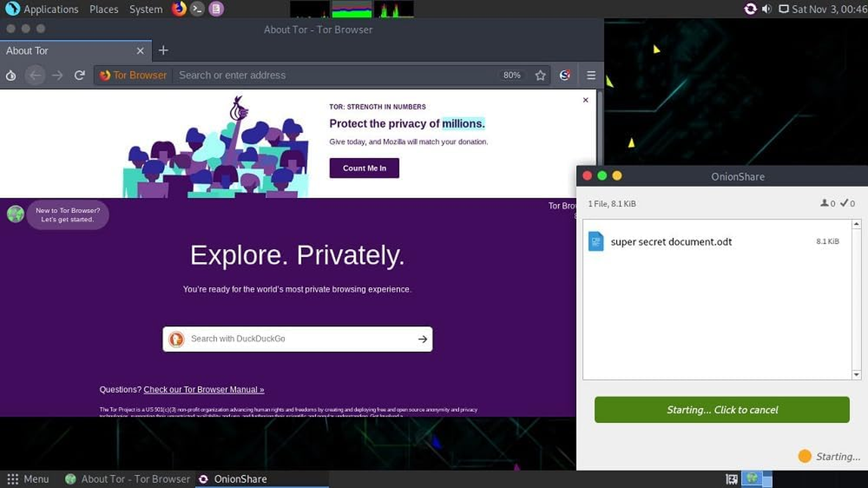Launch Firefox from the top panel
The width and height of the screenshot is (868, 488).
tap(179, 9)
